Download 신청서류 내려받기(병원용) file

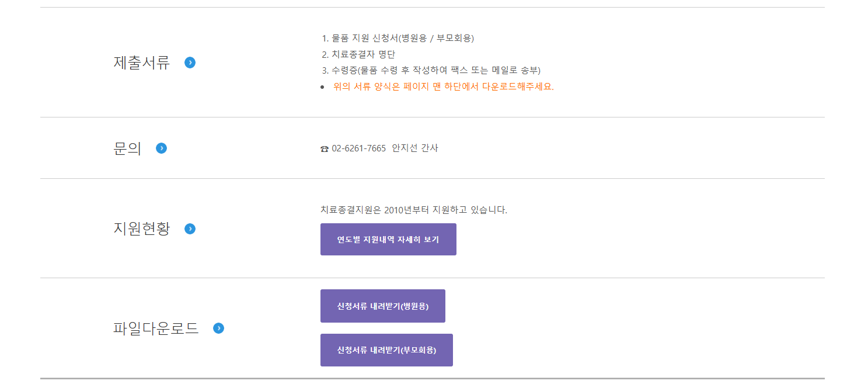(382, 306)
